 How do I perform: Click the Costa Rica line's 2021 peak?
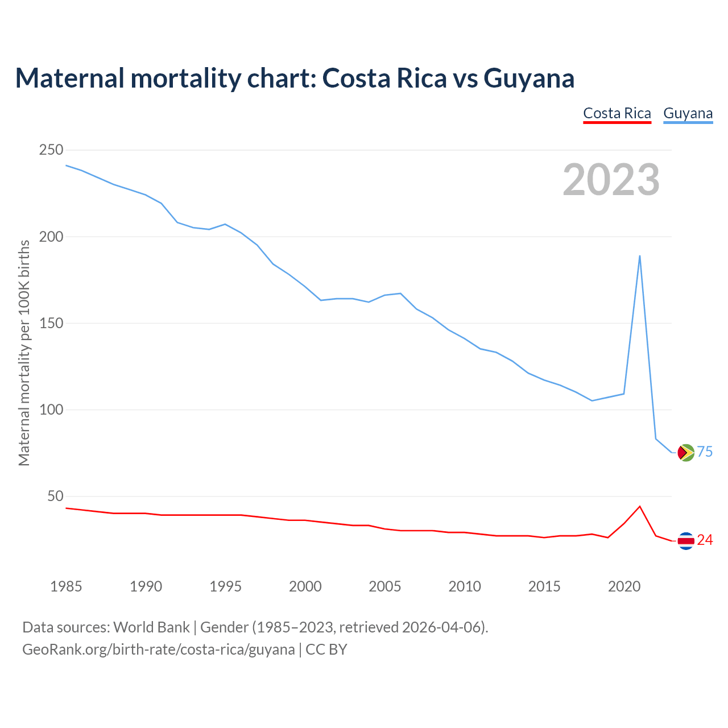click(640, 506)
